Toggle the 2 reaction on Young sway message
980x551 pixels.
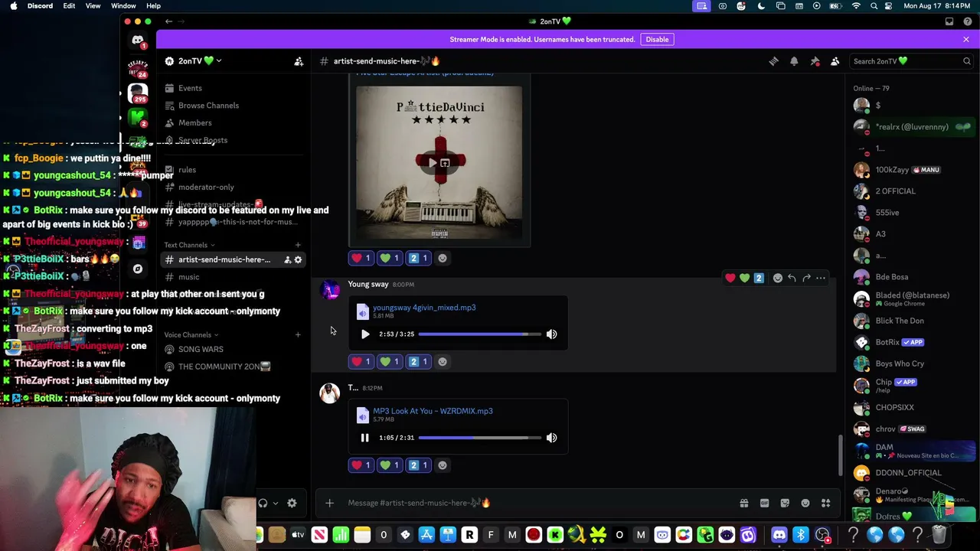[x=419, y=361]
